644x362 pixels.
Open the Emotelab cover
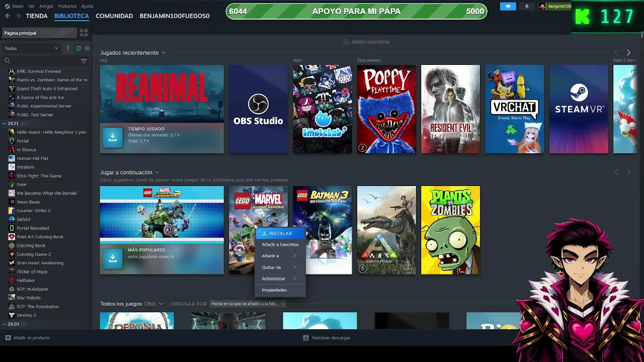(323, 109)
